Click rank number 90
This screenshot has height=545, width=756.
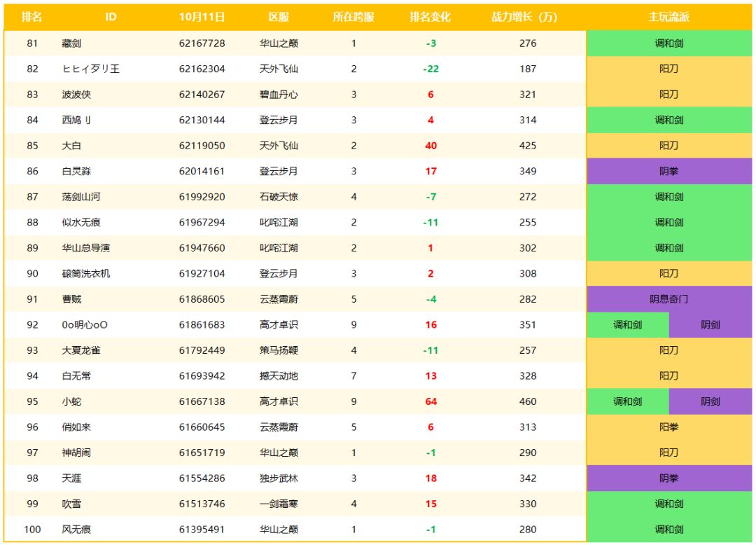coord(32,273)
